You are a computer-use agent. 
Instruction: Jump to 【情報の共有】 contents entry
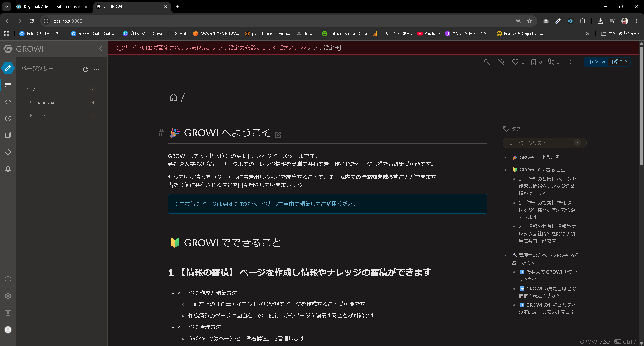(547, 234)
